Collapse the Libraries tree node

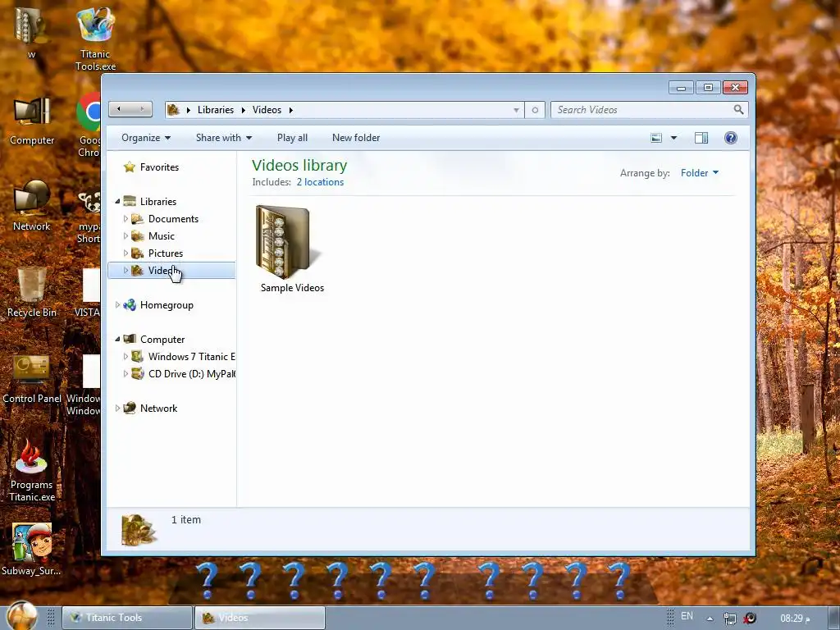click(x=117, y=202)
